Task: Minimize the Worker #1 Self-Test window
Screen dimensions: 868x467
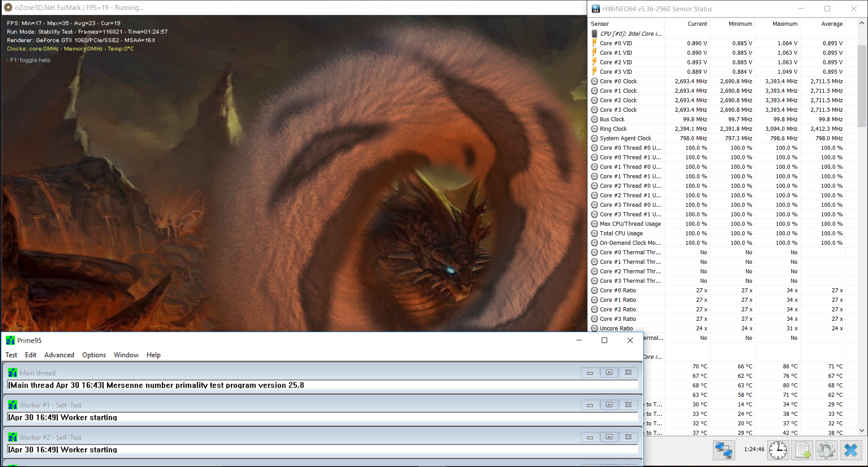Action: [590, 405]
